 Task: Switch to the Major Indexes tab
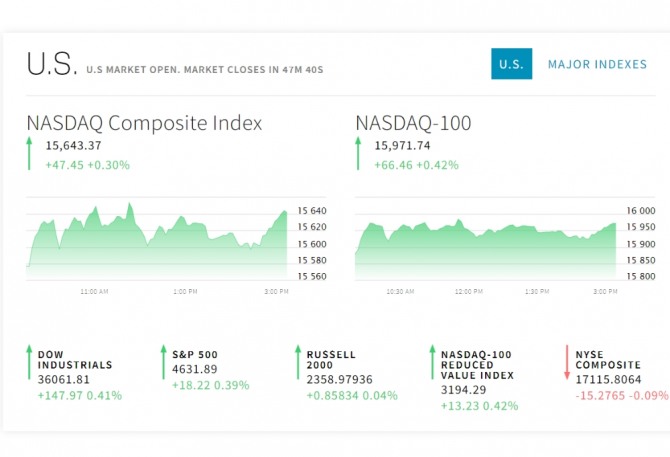pos(597,64)
